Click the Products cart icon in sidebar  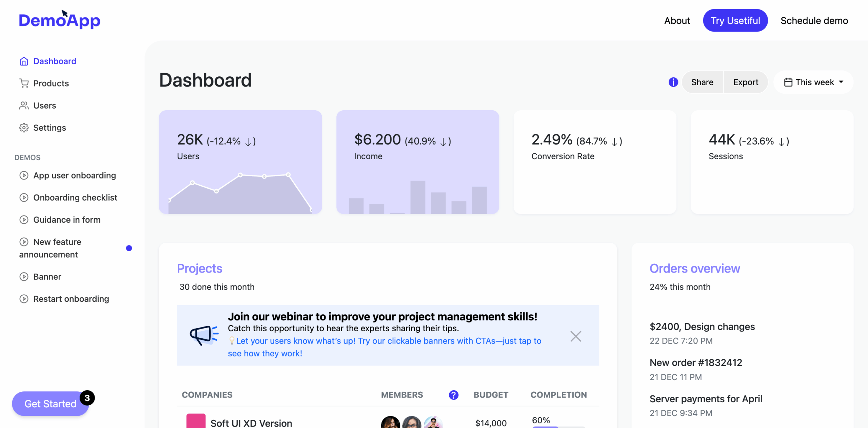[24, 83]
